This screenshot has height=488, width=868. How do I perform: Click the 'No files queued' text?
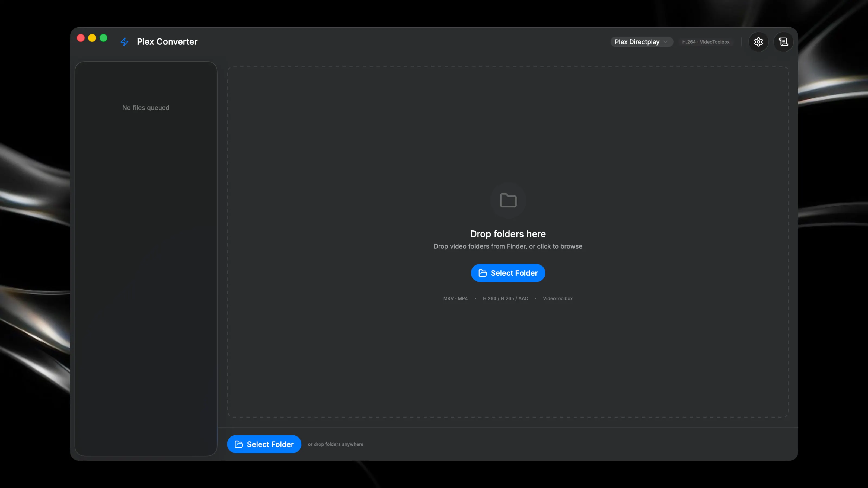point(146,107)
